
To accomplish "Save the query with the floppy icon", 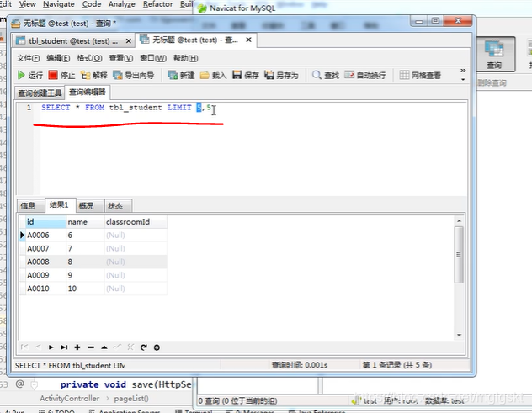I will (246, 75).
